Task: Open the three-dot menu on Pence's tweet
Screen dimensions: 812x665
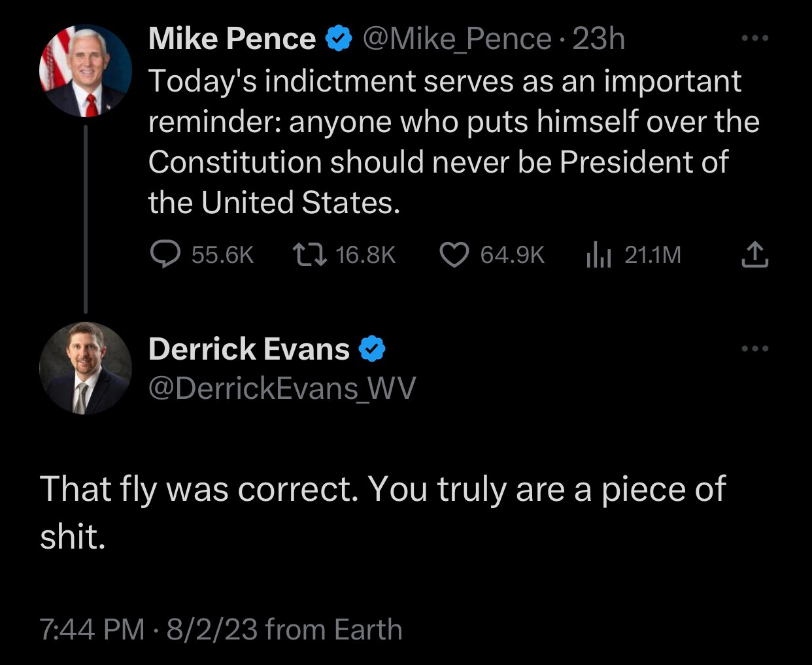Action: 755,37
